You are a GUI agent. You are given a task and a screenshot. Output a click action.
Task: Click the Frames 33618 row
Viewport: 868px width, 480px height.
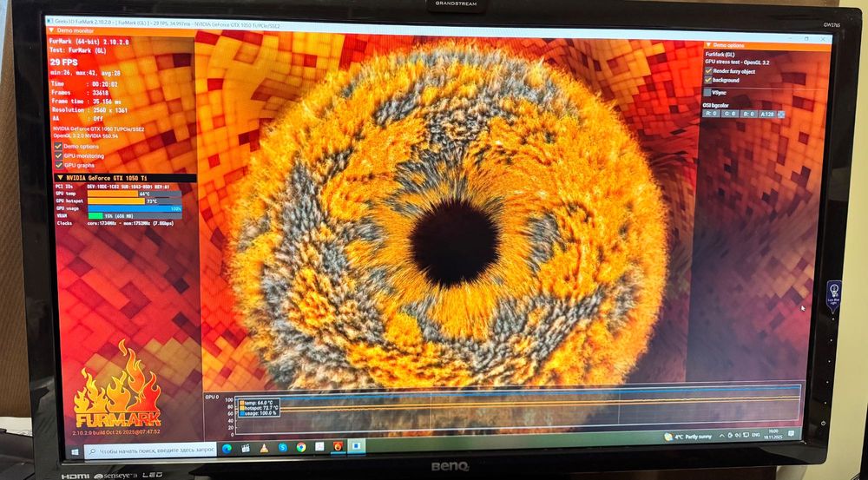pyautogui.click(x=79, y=93)
